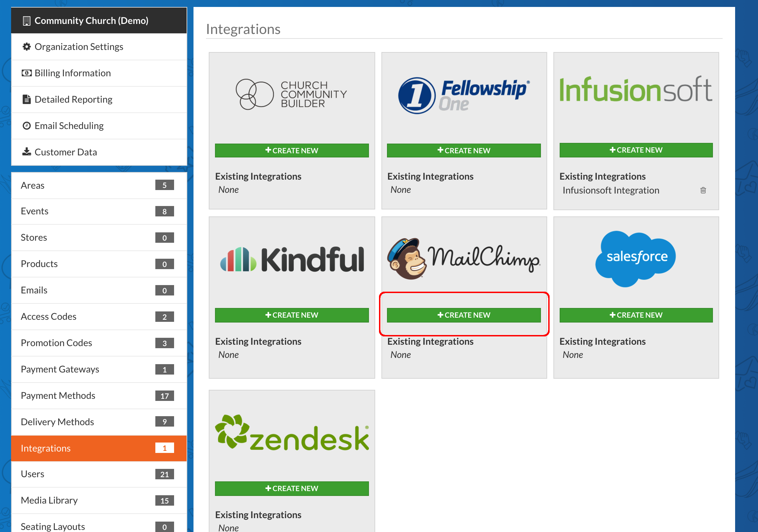This screenshot has width=758, height=532.
Task: Create new Zendesk integration
Action: pos(291,488)
